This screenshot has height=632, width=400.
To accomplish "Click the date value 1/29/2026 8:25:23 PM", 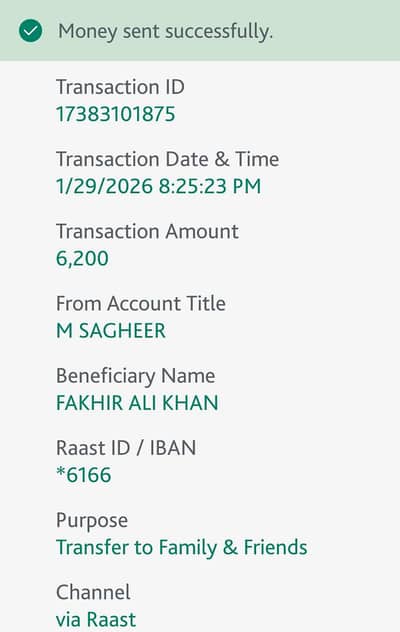I will (158, 186).
